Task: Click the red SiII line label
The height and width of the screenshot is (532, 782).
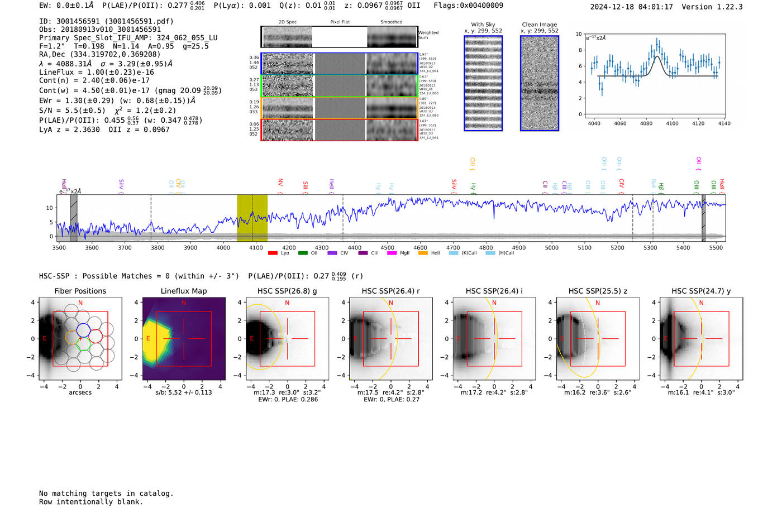Action: (306, 187)
